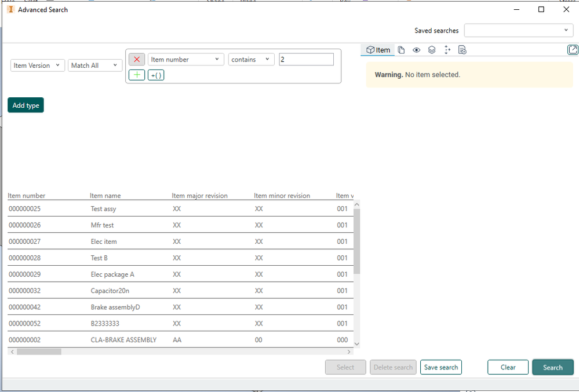Click the Add type button
Screen dimensions: 579x392
(26, 105)
